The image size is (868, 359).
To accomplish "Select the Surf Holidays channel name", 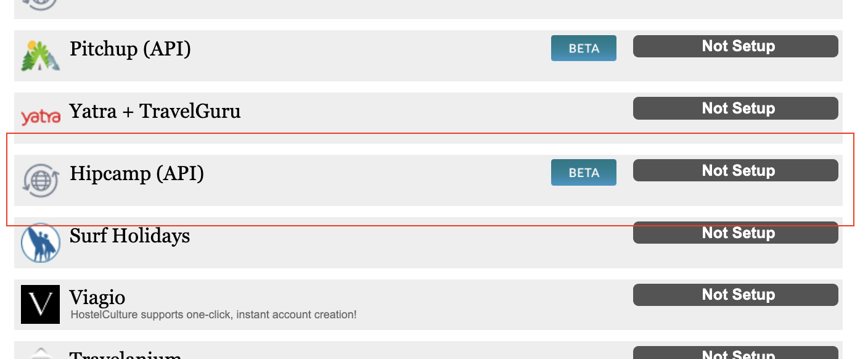I will [129, 236].
